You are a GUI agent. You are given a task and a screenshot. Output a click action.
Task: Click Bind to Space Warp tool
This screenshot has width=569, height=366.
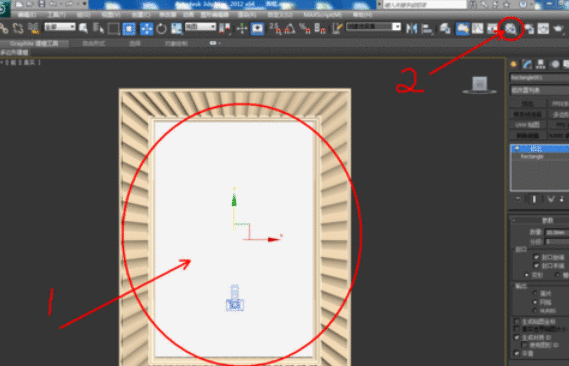pos(33,28)
